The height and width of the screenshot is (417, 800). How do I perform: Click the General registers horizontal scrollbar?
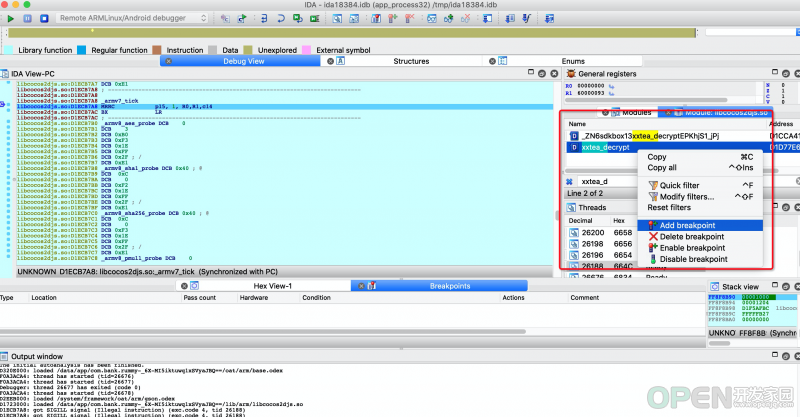tap(646, 100)
